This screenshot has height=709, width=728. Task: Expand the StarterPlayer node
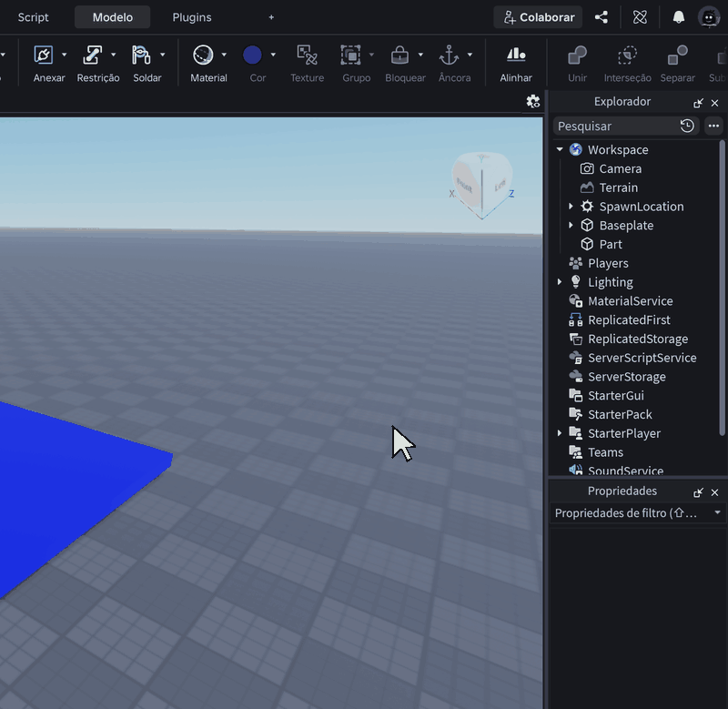point(560,433)
